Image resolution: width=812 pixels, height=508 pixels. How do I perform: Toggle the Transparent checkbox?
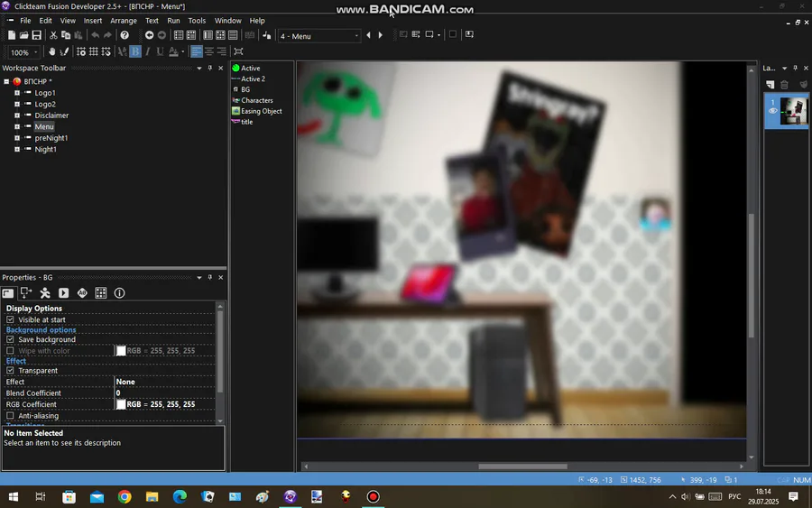10,370
